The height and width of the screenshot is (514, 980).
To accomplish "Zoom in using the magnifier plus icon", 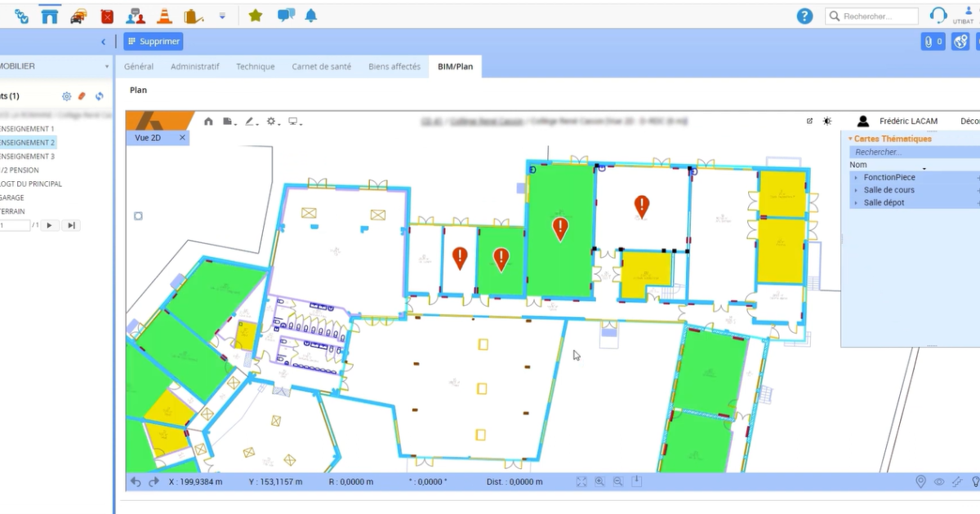I will (x=599, y=482).
